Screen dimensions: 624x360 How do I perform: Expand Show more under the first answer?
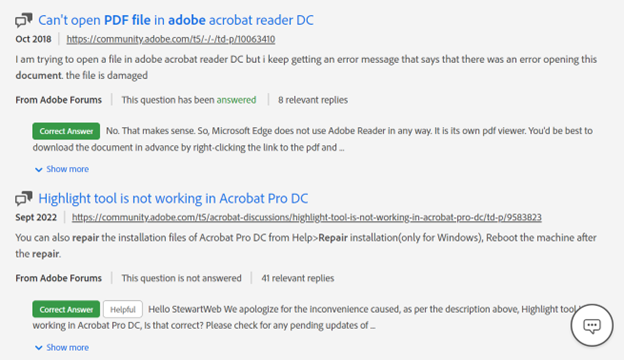(x=67, y=169)
